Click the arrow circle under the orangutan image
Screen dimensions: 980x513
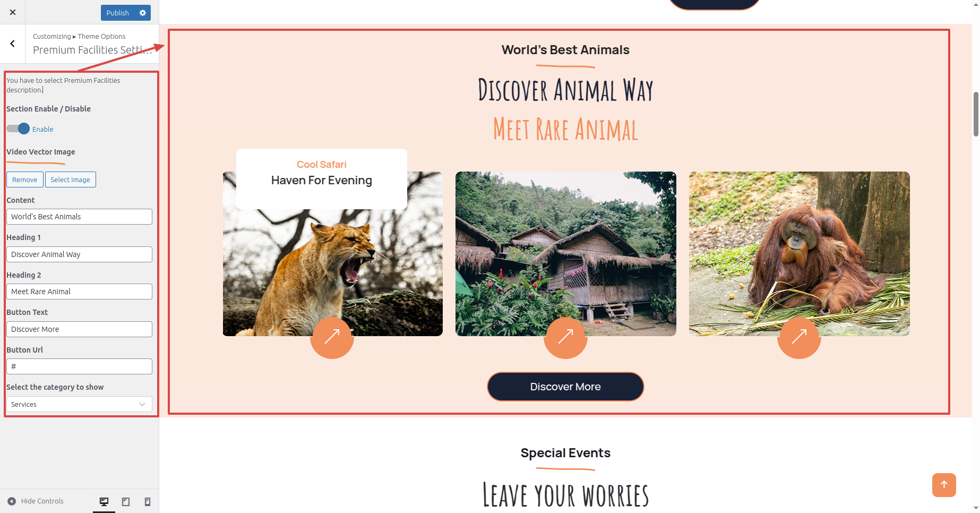pos(799,337)
